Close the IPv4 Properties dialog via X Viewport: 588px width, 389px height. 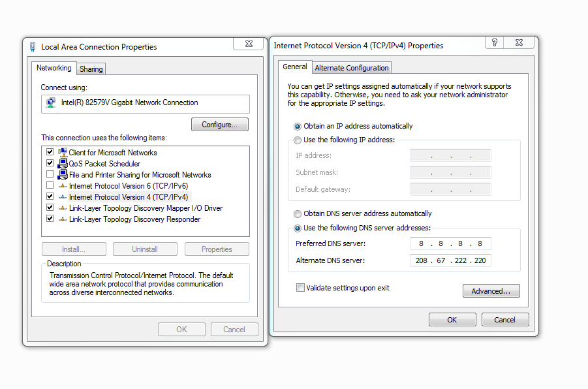[519, 42]
